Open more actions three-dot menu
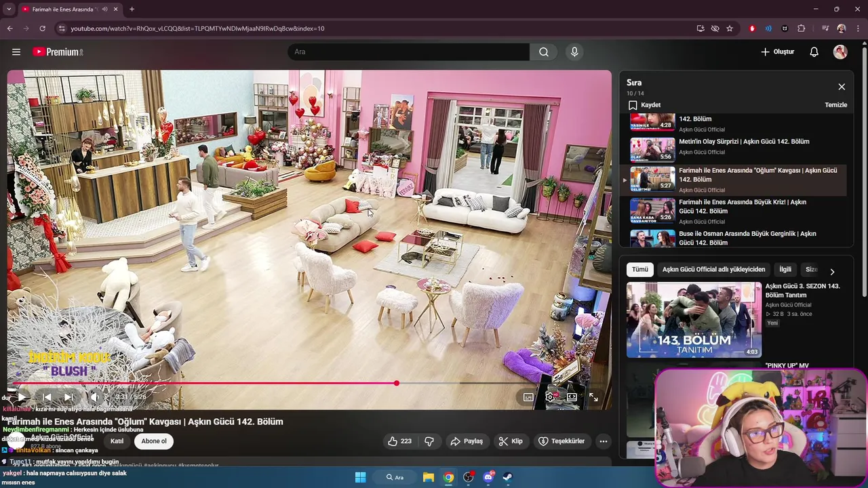 pos(603,441)
